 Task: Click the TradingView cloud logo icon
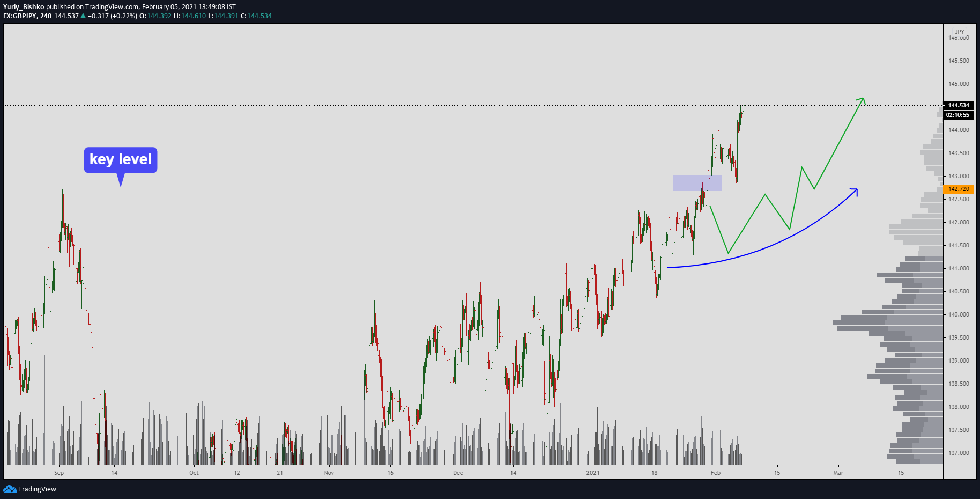coord(10,489)
